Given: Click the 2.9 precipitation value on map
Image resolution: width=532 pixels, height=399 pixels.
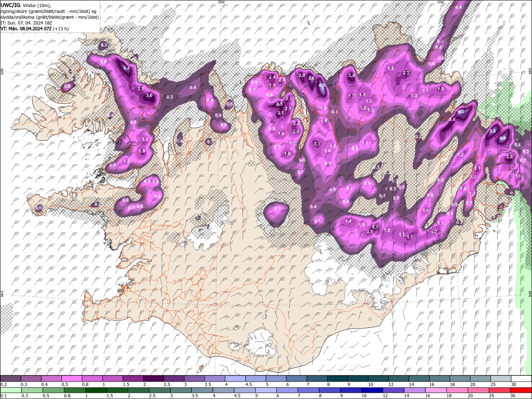Looking at the screenshot, I should (302, 75).
